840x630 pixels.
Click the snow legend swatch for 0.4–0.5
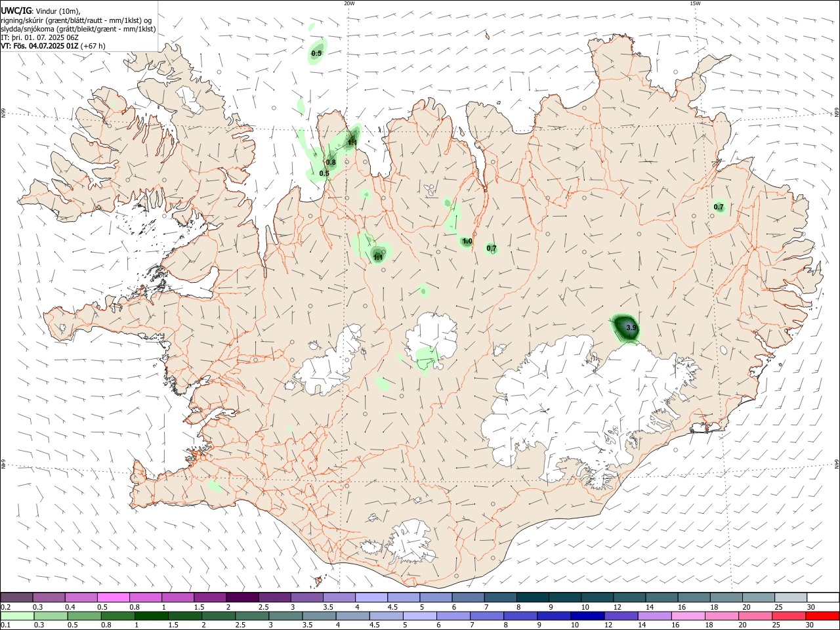[81, 597]
